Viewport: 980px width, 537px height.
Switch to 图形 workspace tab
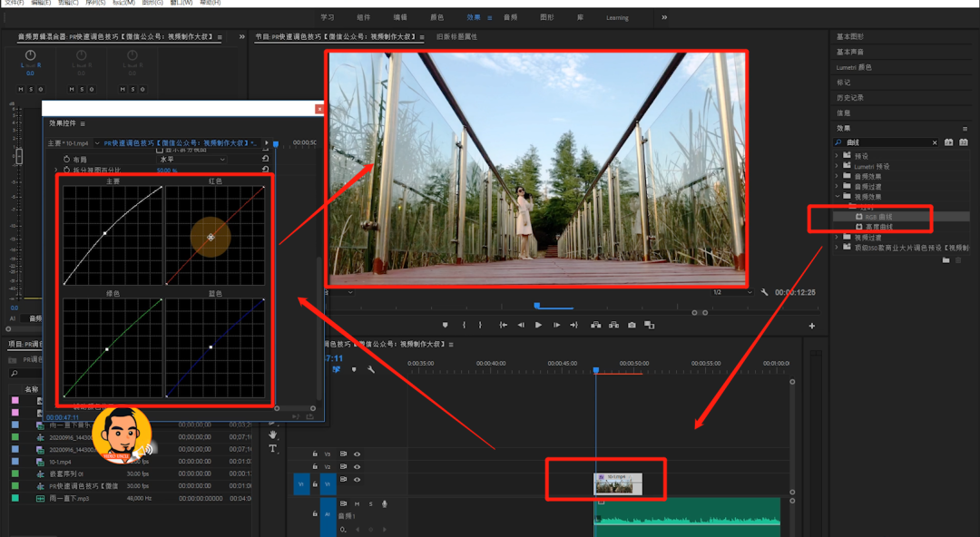(x=547, y=17)
